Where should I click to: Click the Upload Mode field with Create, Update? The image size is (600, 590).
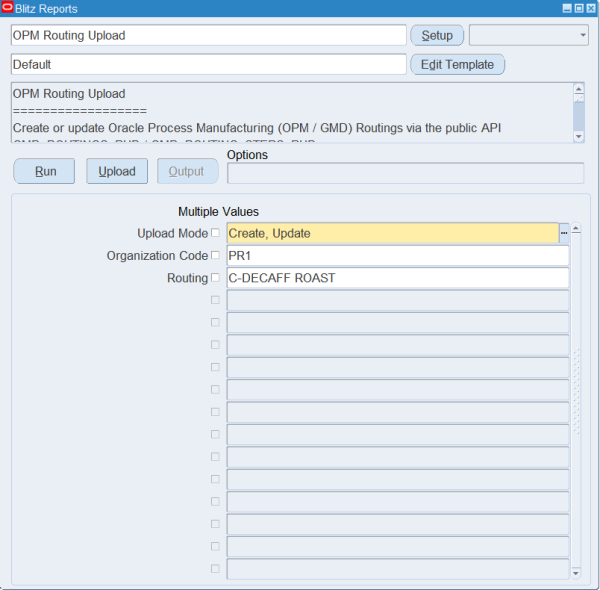[x=393, y=233]
